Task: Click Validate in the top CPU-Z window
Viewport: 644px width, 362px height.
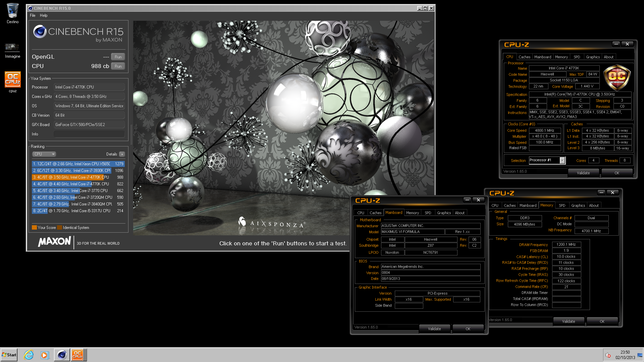Action: pyautogui.click(x=583, y=173)
